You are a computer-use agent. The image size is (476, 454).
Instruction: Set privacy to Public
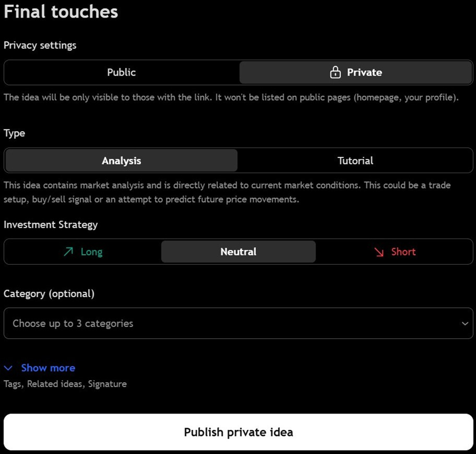point(122,72)
